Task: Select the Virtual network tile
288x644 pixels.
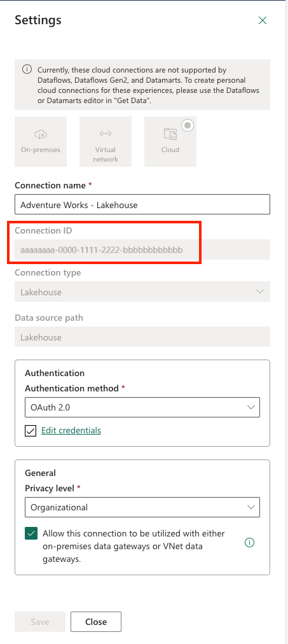Action: (x=106, y=141)
